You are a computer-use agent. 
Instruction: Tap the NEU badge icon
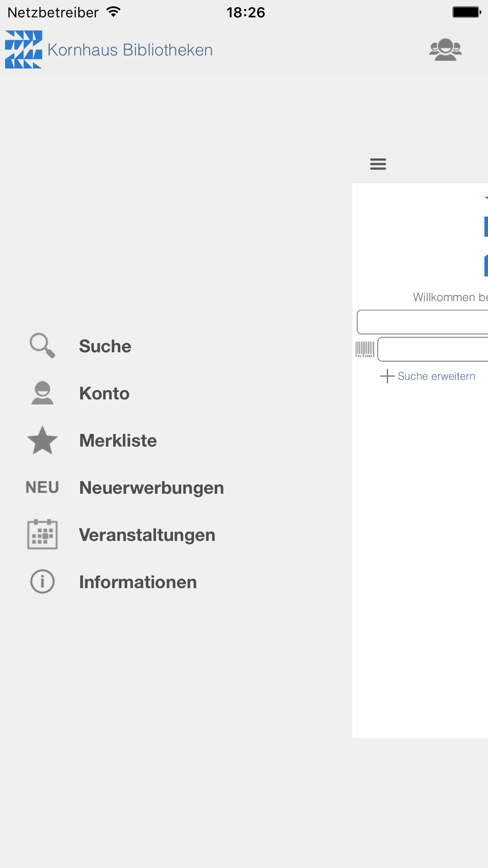click(x=42, y=487)
